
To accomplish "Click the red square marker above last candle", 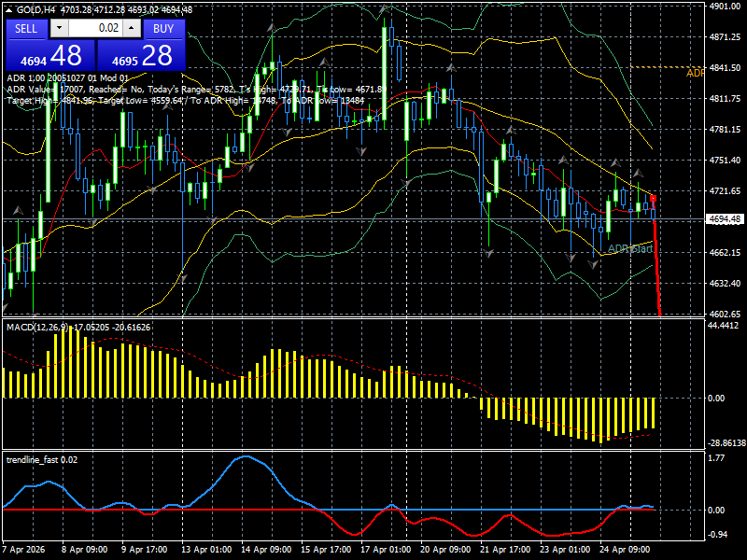I will (x=653, y=198).
